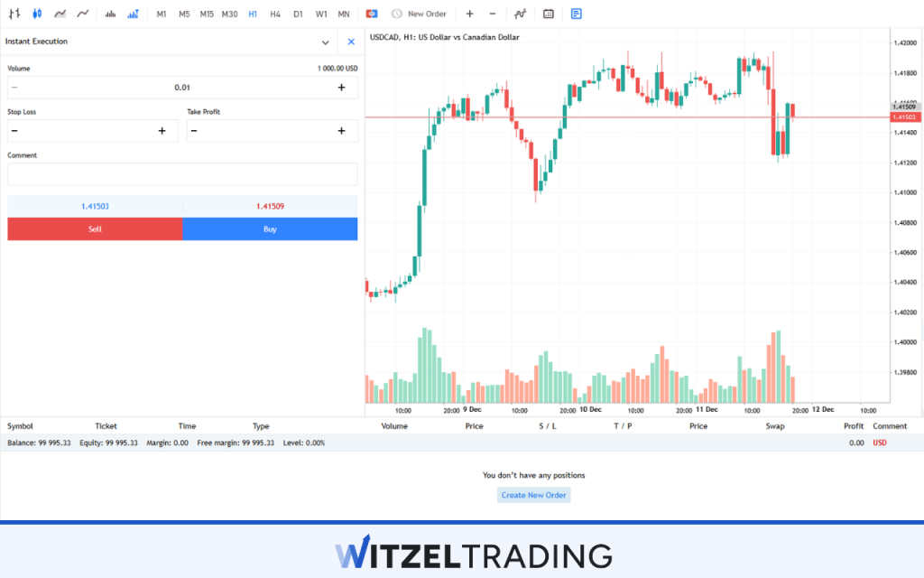The width and height of the screenshot is (924, 578).
Task: Select the M15 timeframe button
Action: point(206,14)
